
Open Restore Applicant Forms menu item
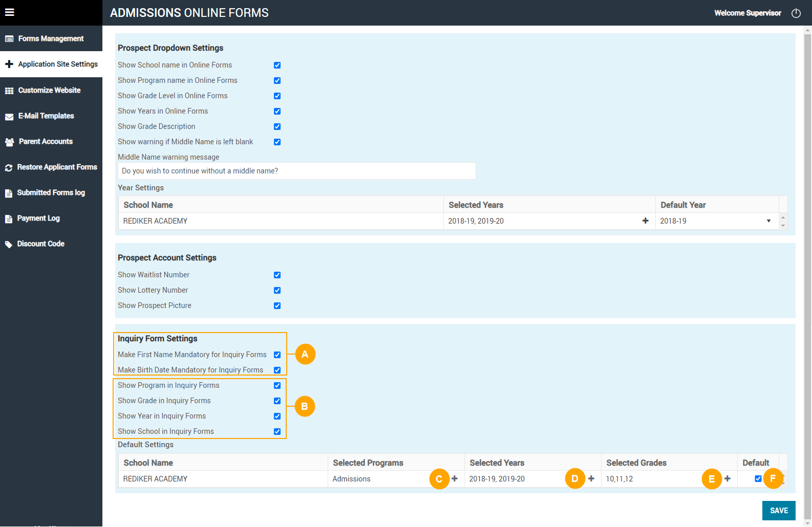click(x=51, y=167)
